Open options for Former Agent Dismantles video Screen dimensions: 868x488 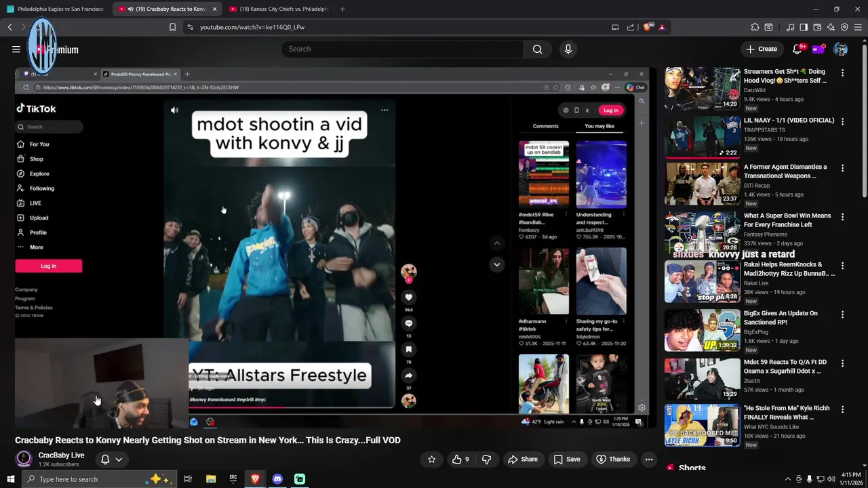coord(842,167)
